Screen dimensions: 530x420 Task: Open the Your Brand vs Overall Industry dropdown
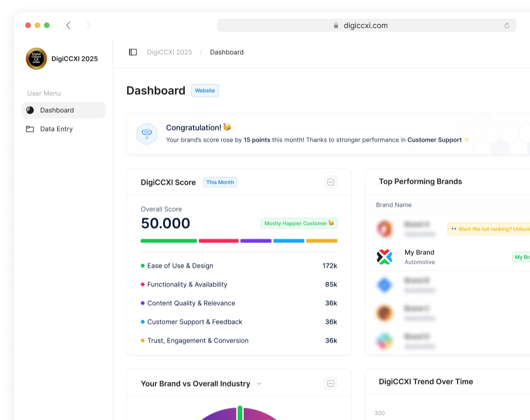click(259, 384)
